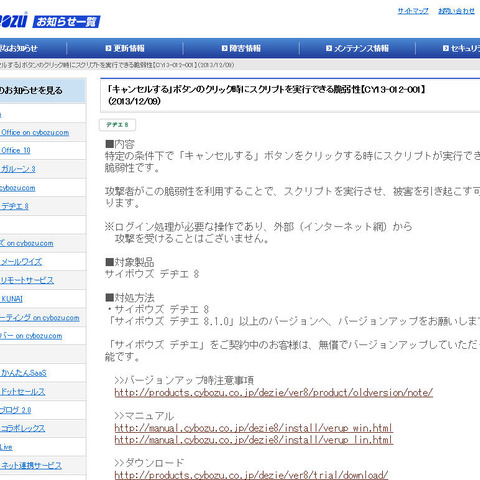Viewport: 480px width, 480px height.
Task: Click the article title with CY13-012-001
Action: [267, 95]
